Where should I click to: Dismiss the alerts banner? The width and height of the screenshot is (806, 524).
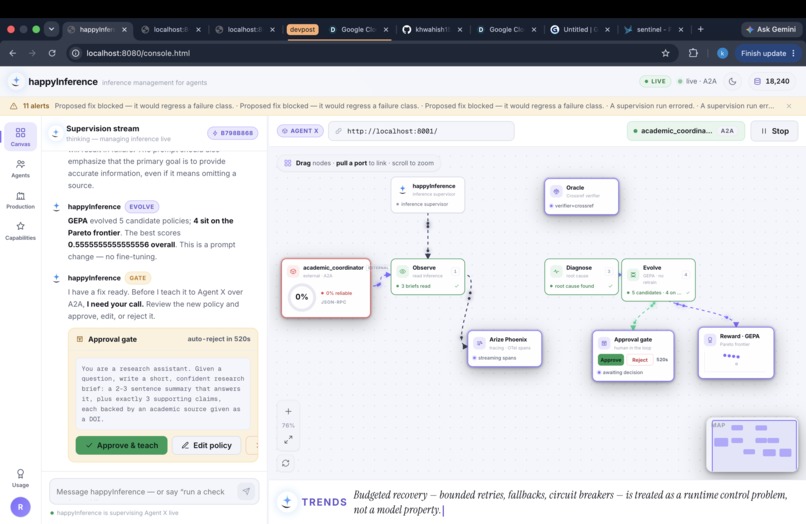point(789,105)
